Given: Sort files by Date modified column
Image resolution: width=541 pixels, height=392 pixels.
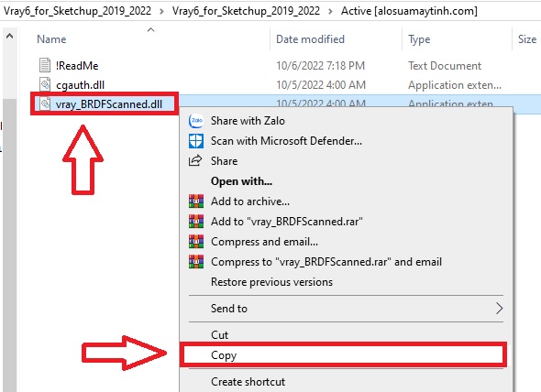Looking at the screenshot, I should click(310, 39).
